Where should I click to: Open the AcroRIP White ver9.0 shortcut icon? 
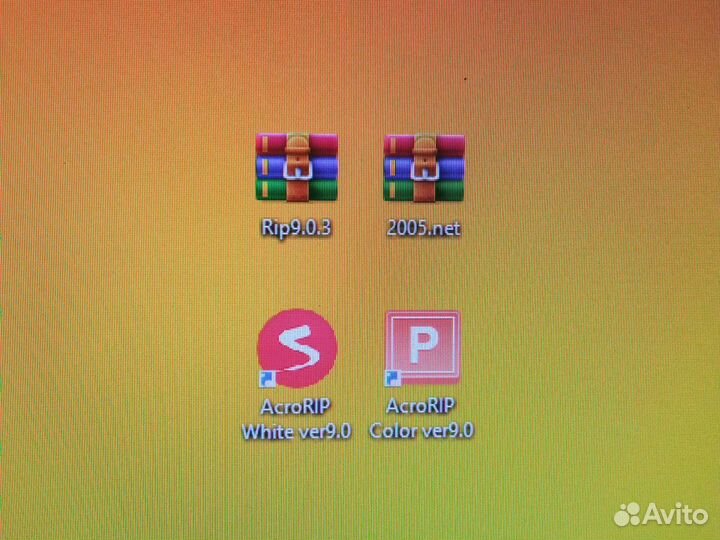pos(297,349)
